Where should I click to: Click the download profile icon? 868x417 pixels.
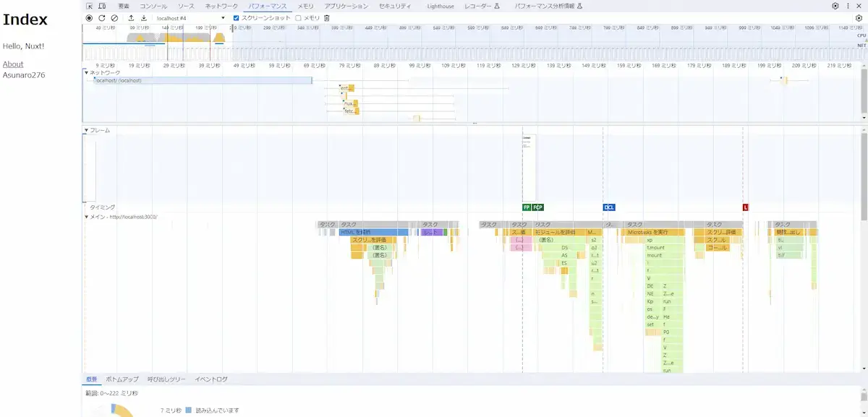pyautogui.click(x=143, y=17)
